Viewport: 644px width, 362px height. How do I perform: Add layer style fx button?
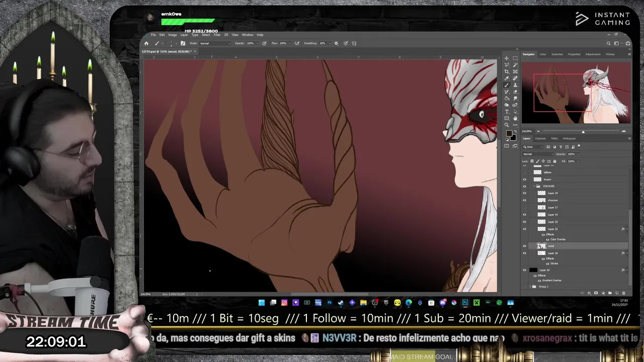pyautogui.click(x=589, y=293)
